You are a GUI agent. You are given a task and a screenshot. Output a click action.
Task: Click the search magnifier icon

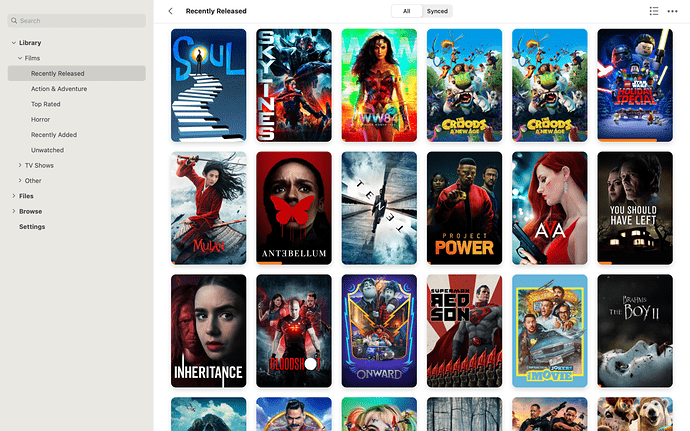pyautogui.click(x=14, y=20)
